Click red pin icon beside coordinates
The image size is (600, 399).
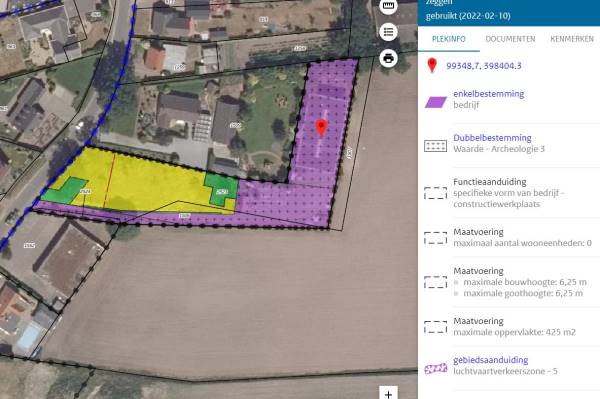432,66
